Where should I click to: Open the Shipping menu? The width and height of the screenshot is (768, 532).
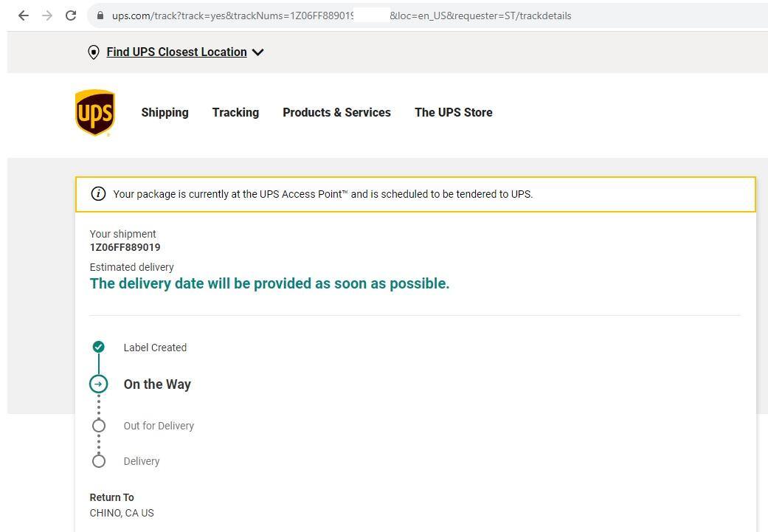(x=165, y=113)
